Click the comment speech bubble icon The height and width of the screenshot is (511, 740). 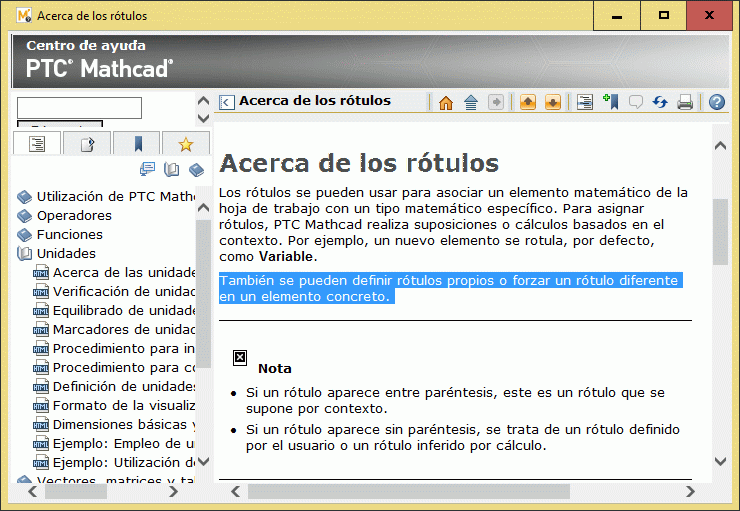(636, 102)
